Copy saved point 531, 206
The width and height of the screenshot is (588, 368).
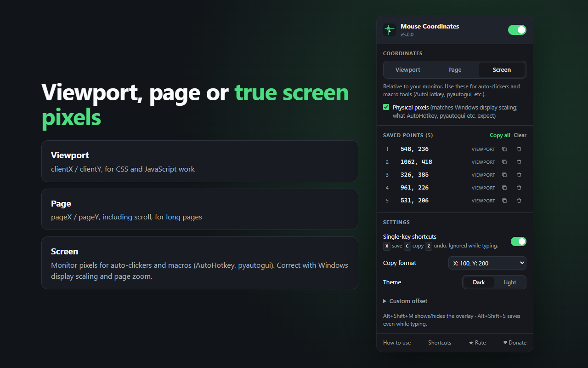[x=504, y=201]
